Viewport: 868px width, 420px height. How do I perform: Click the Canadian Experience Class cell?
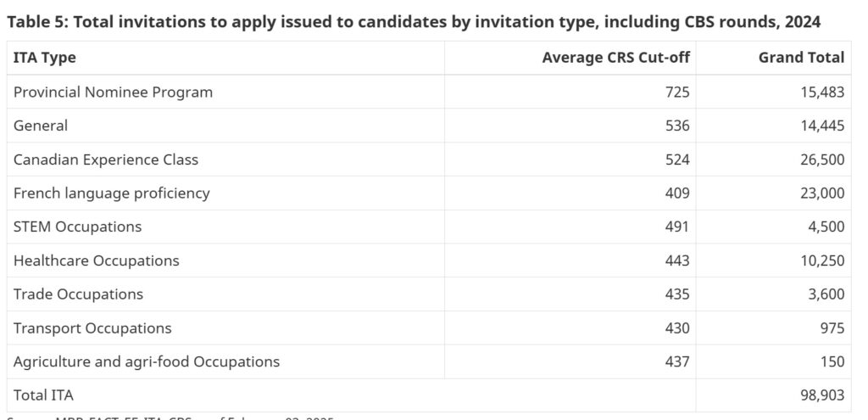tap(106, 160)
